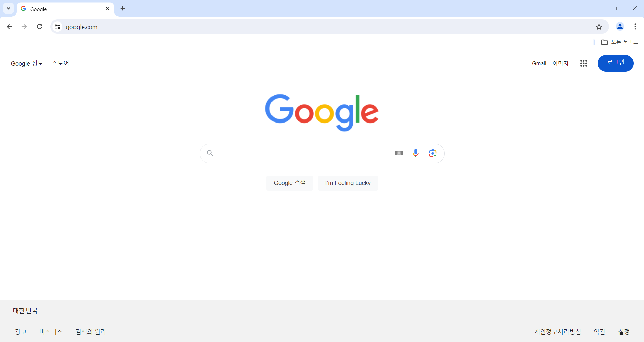Open the Google apps grid menu
644x342 pixels.
click(x=583, y=63)
